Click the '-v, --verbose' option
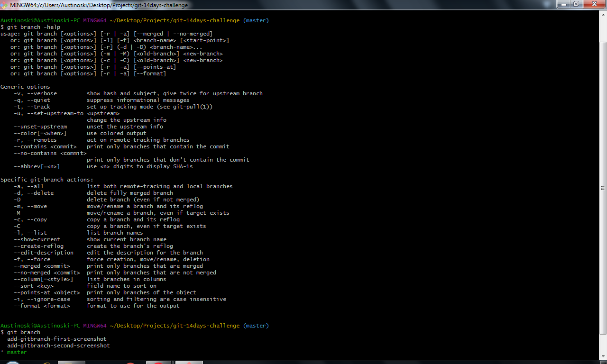The image size is (607, 364). [35, 93]
